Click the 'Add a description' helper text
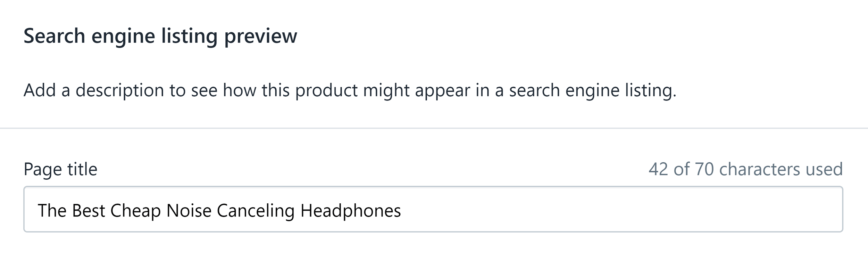This screenshot has height=260, width=868. tap(350, 91)
